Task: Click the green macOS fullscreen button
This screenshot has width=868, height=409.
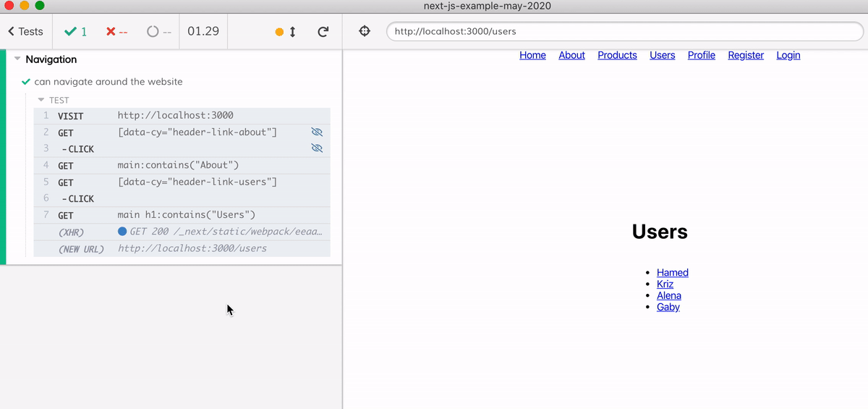Action: (x=39, y=6)
